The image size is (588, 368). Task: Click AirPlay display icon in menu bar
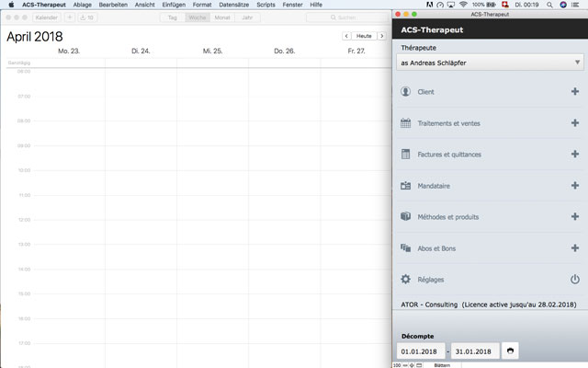coord(451,5)
